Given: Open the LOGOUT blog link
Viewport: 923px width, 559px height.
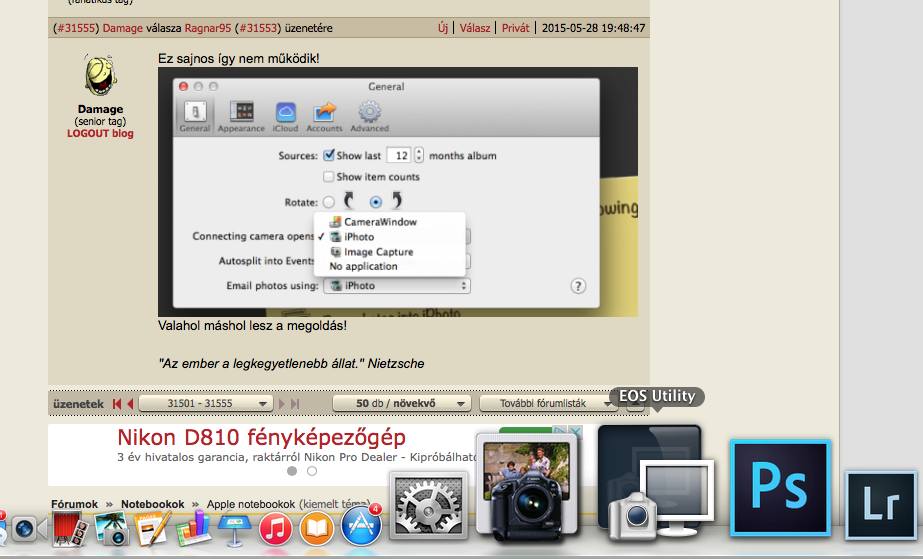Looking at the screenshot, I should click(100, 134).
